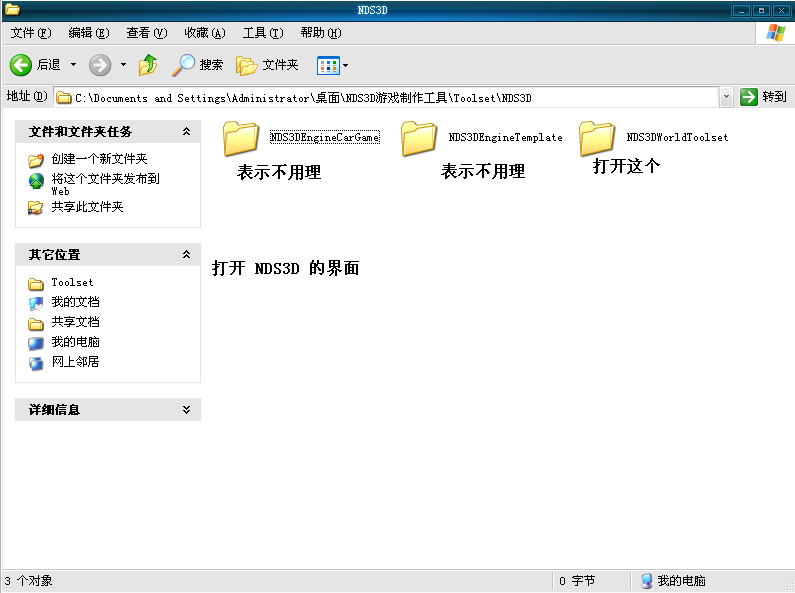Click the green Go arrow icon (转到)

[x=748, y=96]
